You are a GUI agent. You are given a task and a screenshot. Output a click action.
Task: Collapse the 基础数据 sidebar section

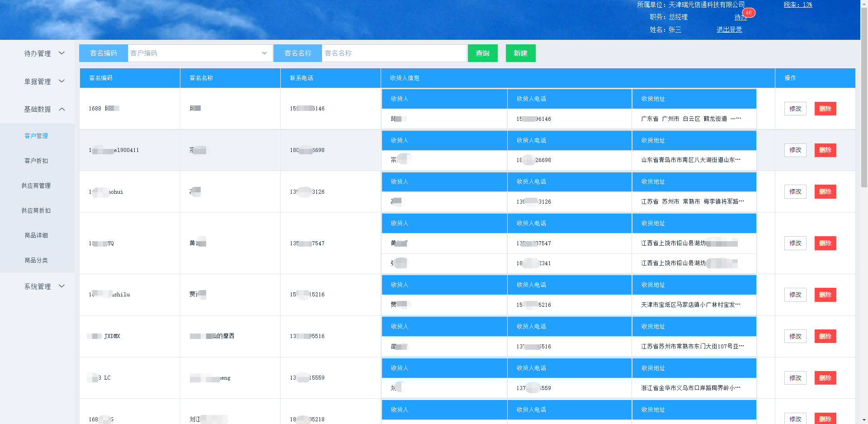pos(44,109)
